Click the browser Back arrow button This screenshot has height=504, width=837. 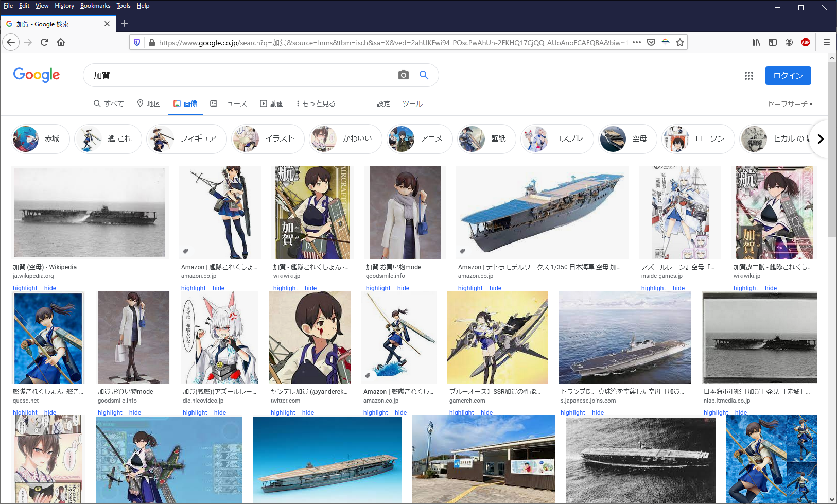(11, 42)
